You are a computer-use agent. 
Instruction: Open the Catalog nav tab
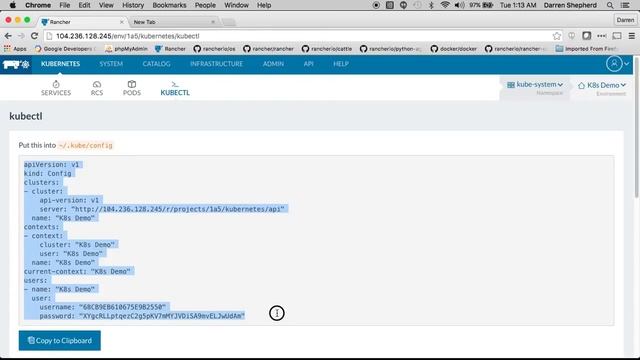[156, 64]
